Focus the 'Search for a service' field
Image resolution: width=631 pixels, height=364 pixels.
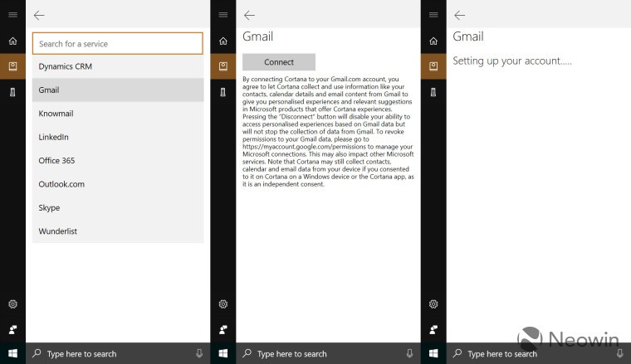point(117,43)
